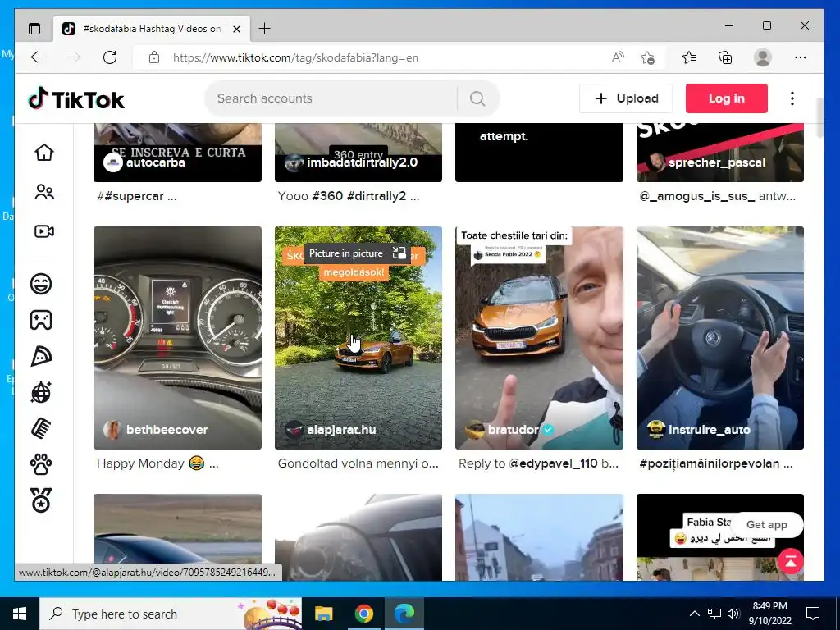
Task: Open the Windows Start menu
Action: coord(20,614)
